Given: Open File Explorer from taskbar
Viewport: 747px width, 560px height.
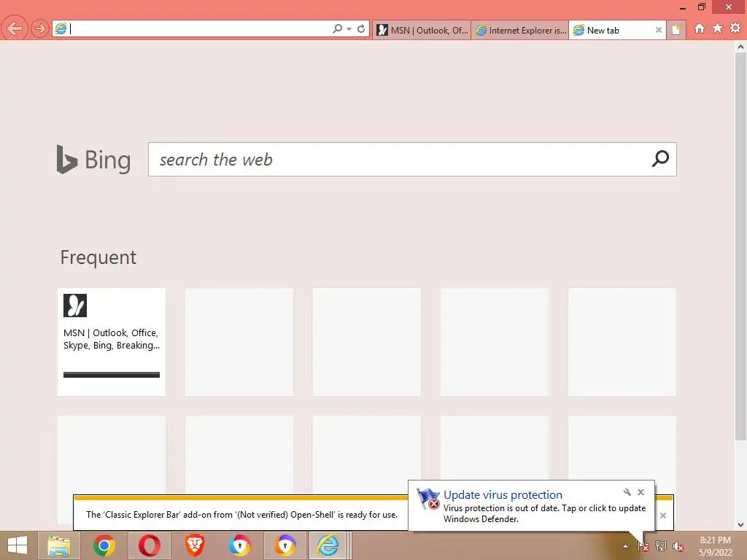Looking at the screenshot, I should 59,545.
